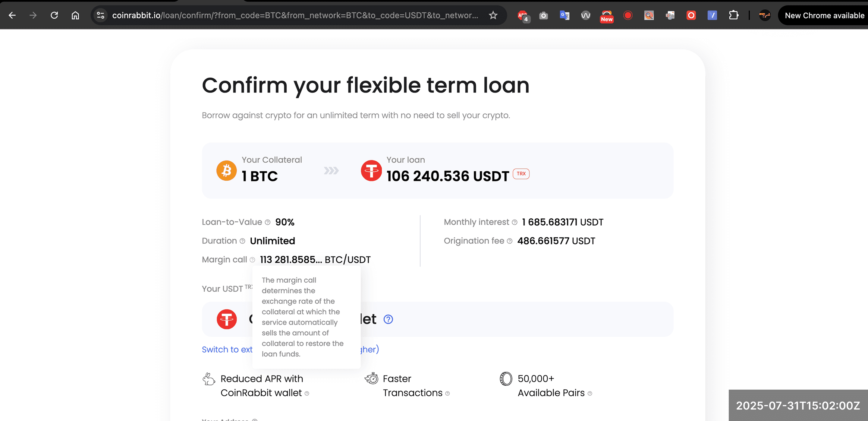Click the TRX network badge
868x421 pixels.
point(520,174)
